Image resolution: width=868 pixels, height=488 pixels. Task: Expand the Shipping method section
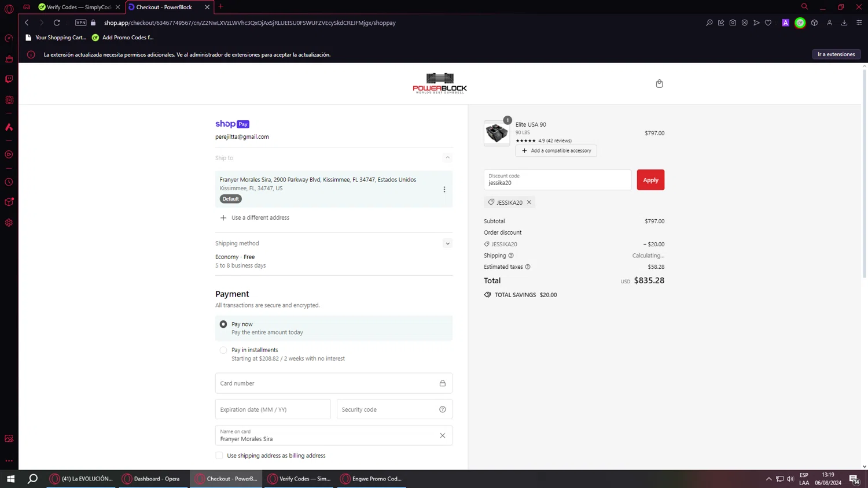447,243
